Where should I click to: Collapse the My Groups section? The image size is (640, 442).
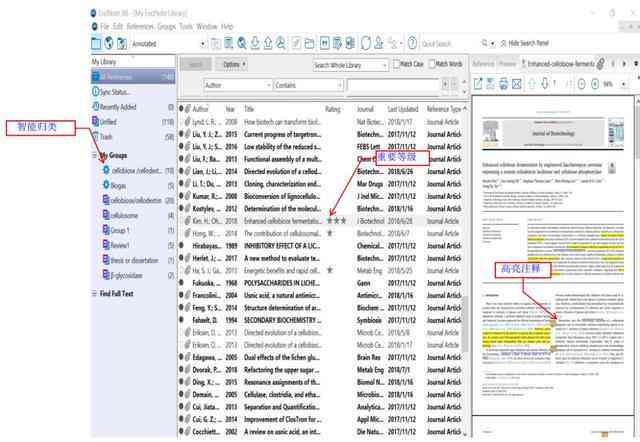94,155
